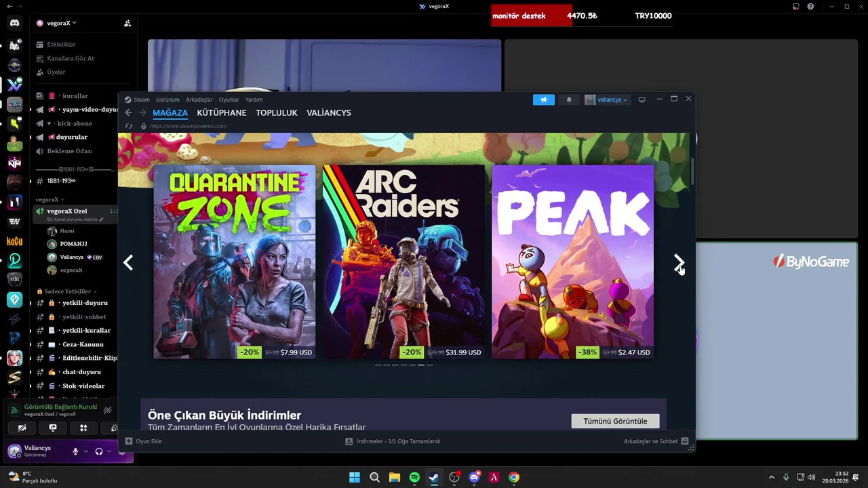
Task: Show previous games with carousel left arrow
Action: coord(128,262)
